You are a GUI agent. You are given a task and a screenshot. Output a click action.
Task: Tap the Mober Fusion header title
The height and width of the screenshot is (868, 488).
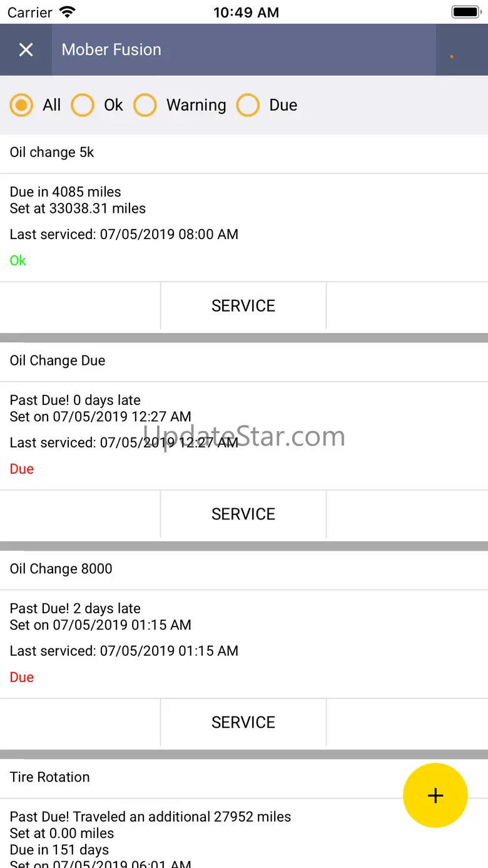[111, 50]
